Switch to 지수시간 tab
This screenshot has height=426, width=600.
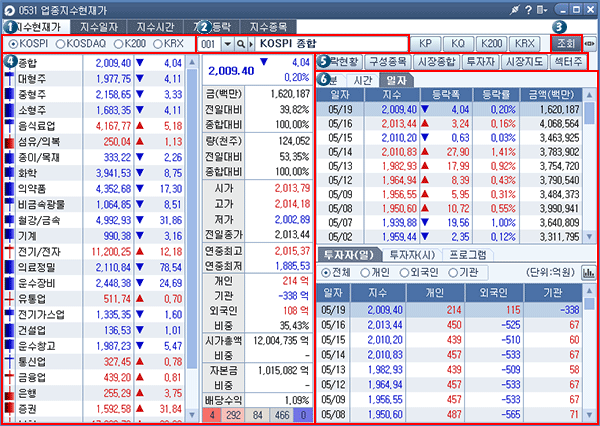tap(155, 27)
